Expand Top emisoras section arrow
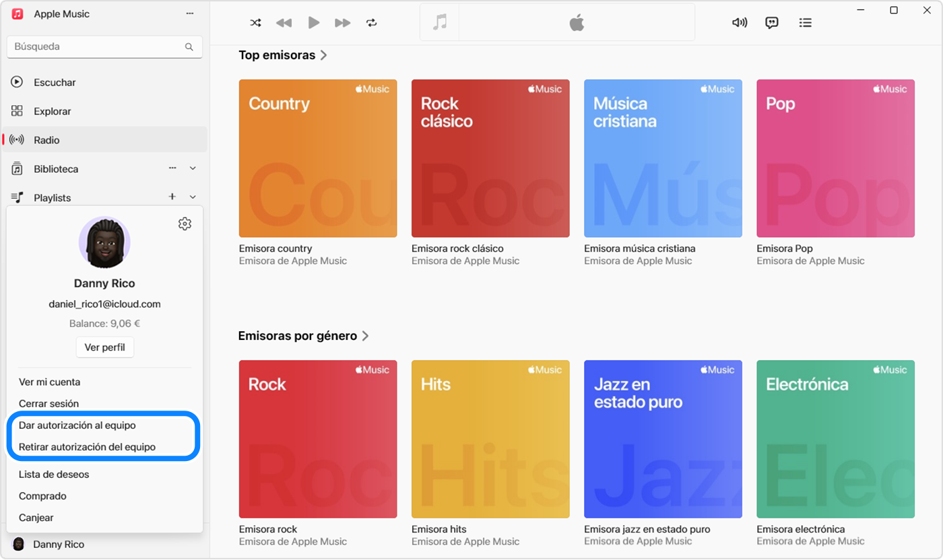This screenshot has height=560, width=943. pos(324,55)
